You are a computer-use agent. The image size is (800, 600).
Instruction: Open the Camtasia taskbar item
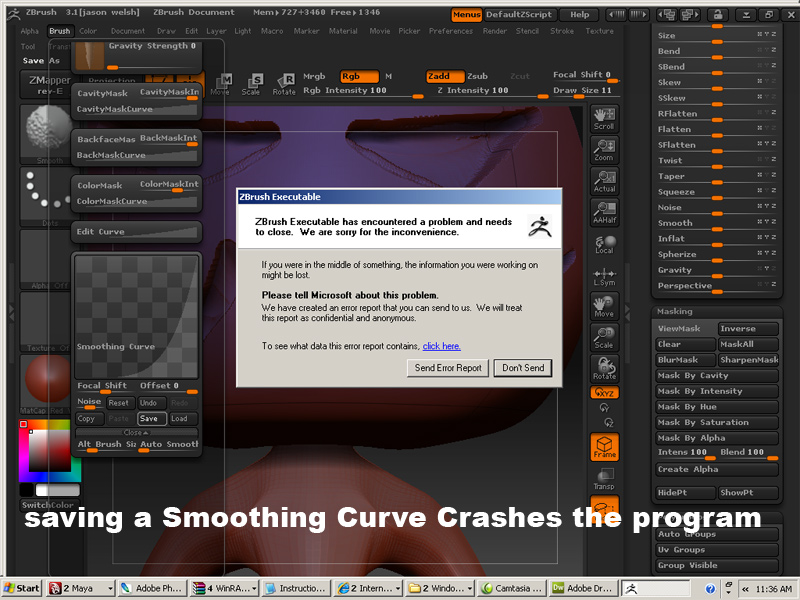point(513,588)
